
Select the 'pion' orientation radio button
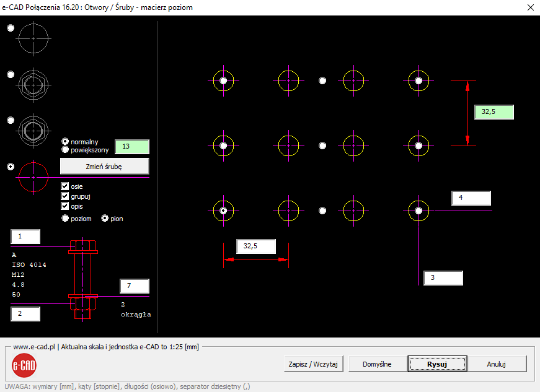[105, 219]
